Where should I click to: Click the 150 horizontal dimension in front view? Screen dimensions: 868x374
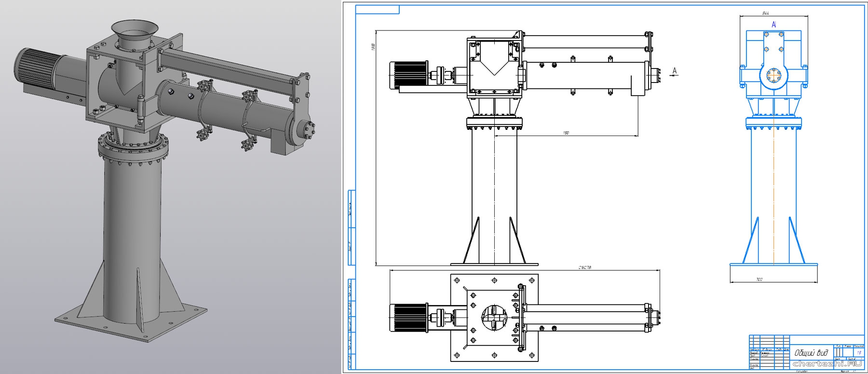tap(566, 133)
